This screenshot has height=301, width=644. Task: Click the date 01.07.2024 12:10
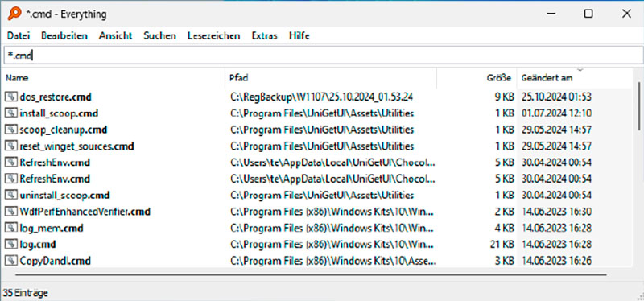tap(556, 113)
